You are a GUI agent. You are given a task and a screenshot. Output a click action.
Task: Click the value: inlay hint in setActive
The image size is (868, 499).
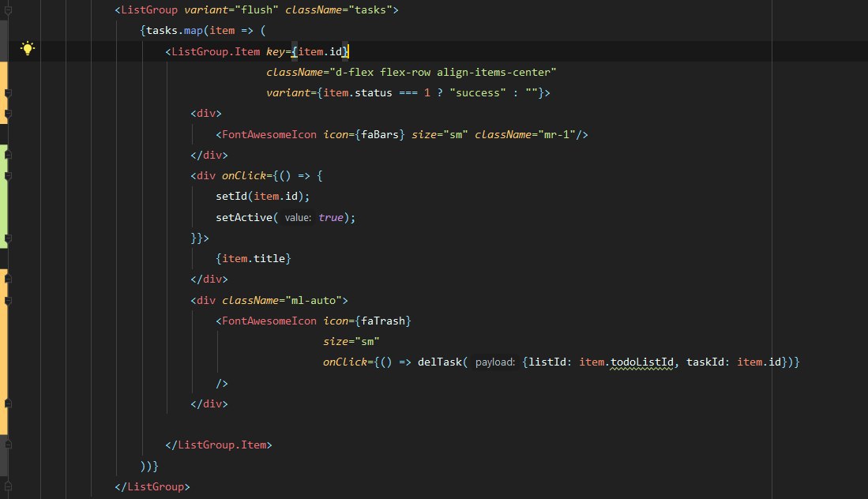point(298,218)
